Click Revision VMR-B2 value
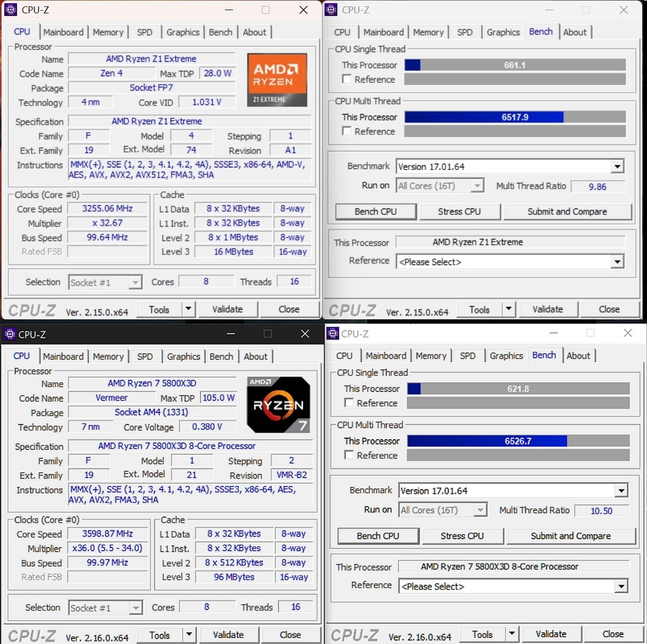Image resolution: width=647 pixels, height=644 pixels. coord(292,474)
